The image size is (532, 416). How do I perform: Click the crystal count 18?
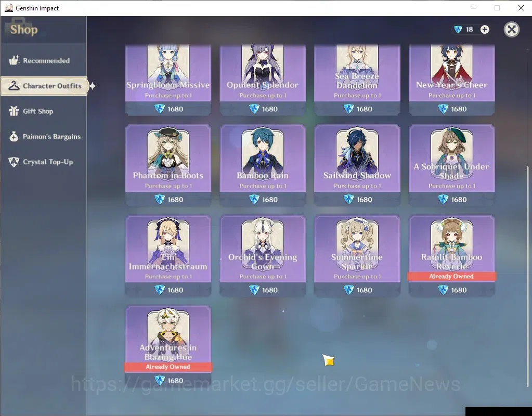point(470,30)
